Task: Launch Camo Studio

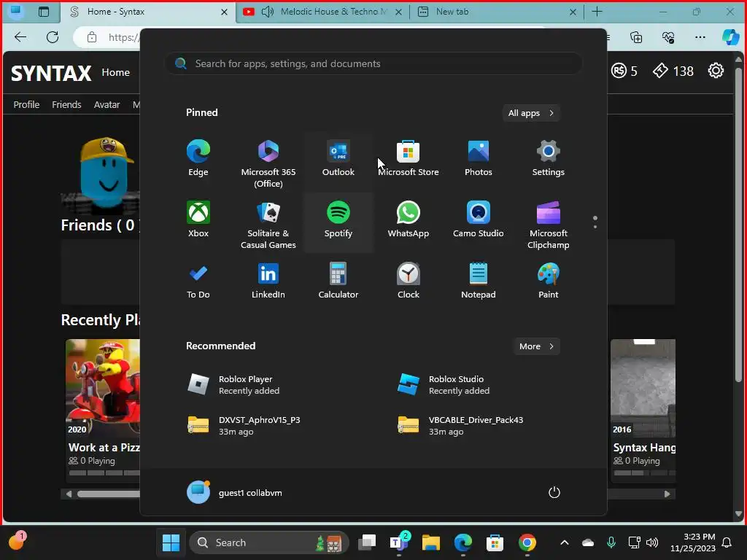Action: click(479, 220)
